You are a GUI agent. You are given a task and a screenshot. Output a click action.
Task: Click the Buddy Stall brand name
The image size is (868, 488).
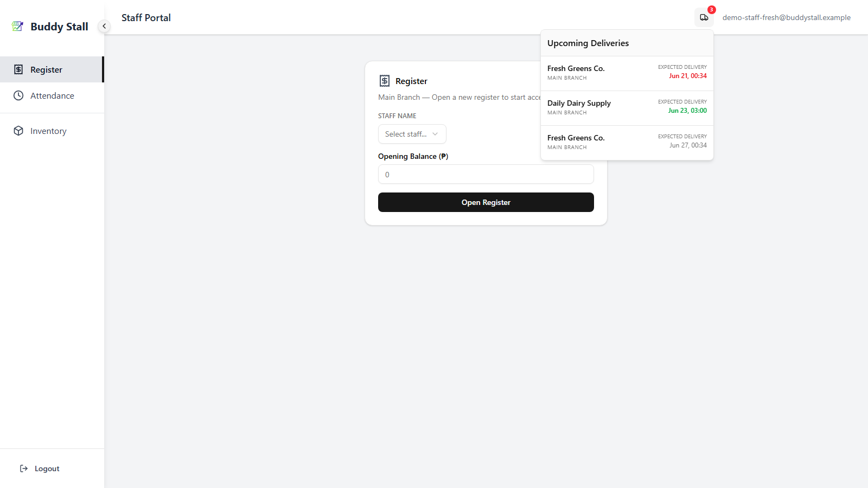[59, 26]
